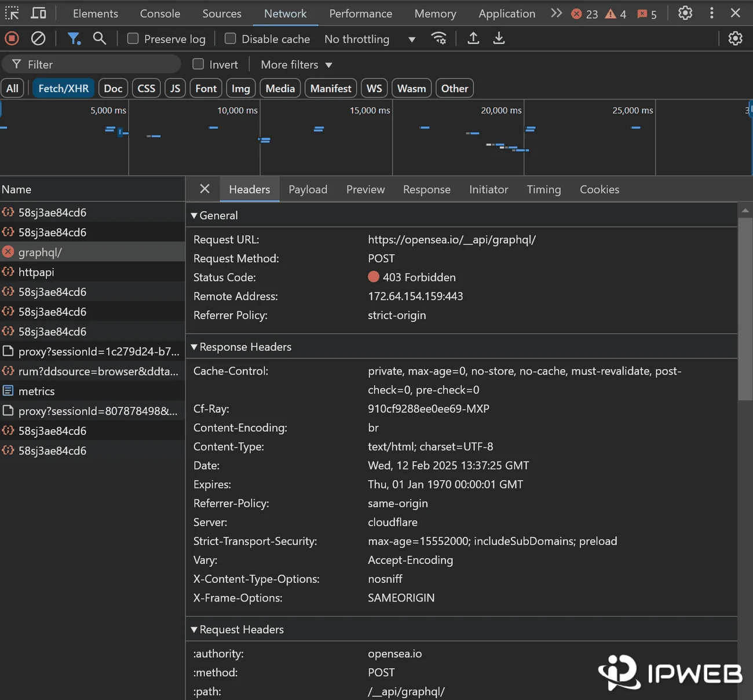This screenshot has height=700, width=753.
Task: Select proxy?sessionId=807878498 request
Action: pyautogui.click(x=93, y=411)
